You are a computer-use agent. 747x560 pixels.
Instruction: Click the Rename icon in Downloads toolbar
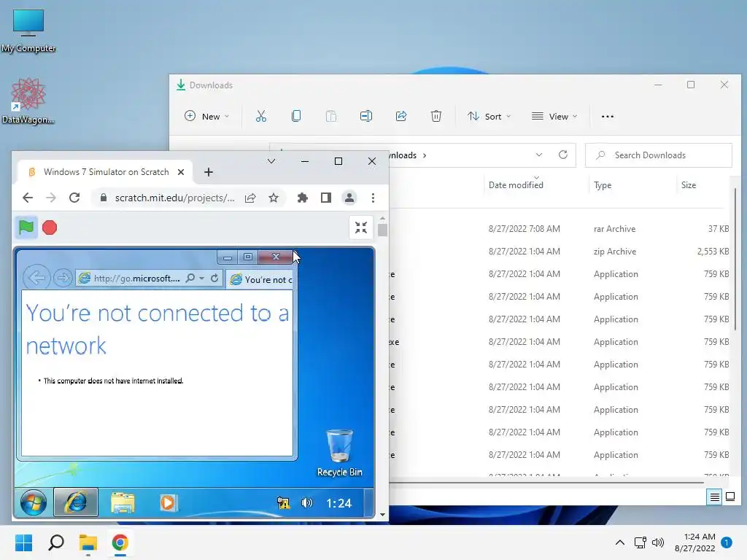[x=366, y=116]
